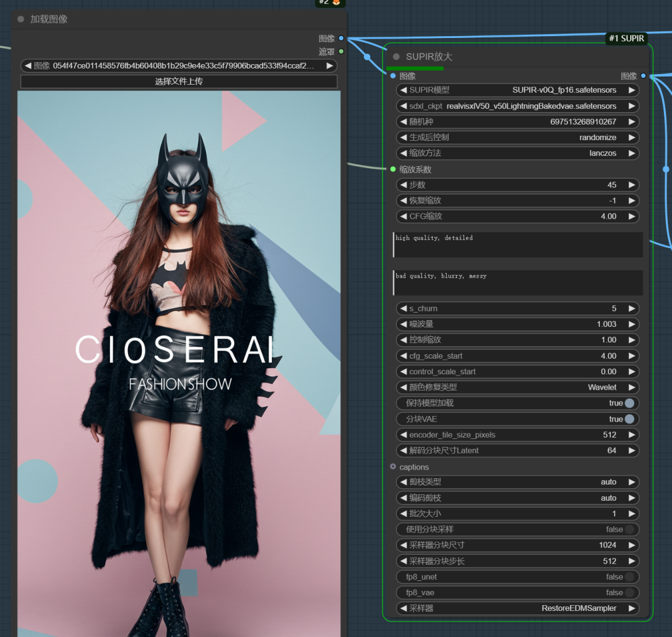
Task: Click the 选择文件上传 upload button
Action: 179,82
